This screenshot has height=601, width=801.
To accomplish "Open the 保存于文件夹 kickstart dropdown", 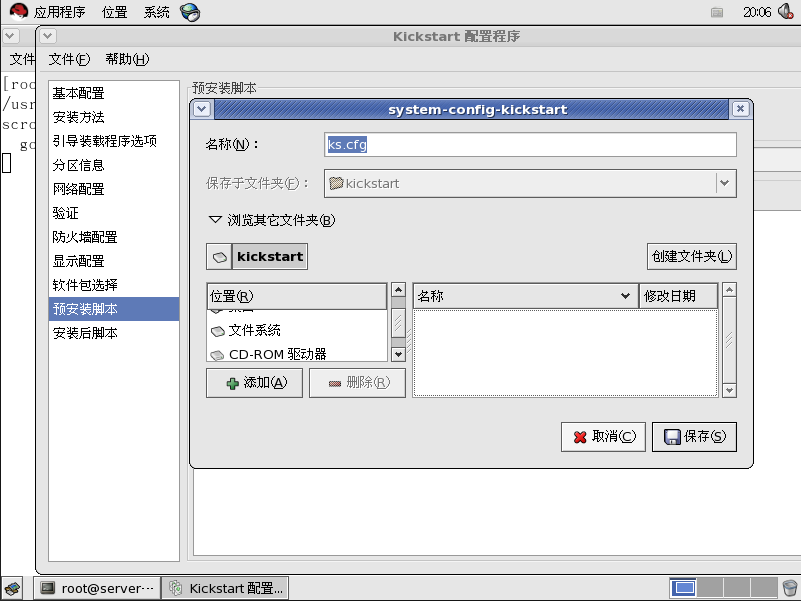I will (x=530, y=183).
